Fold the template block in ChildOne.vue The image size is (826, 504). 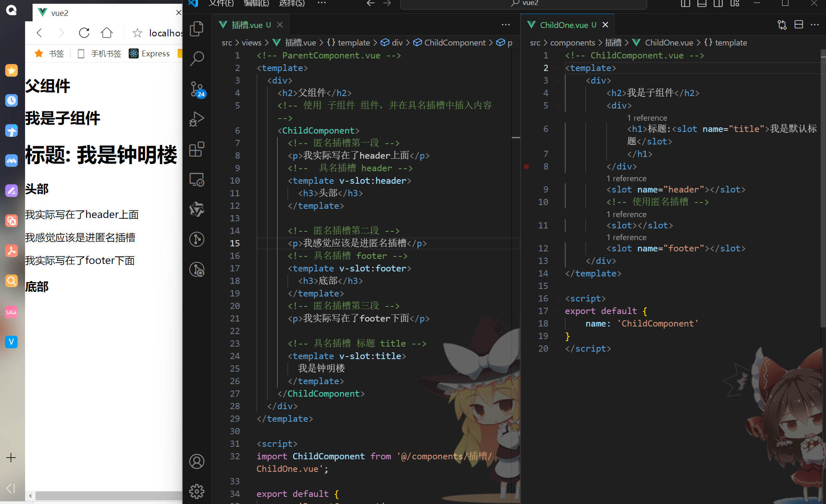pos(558,68)
